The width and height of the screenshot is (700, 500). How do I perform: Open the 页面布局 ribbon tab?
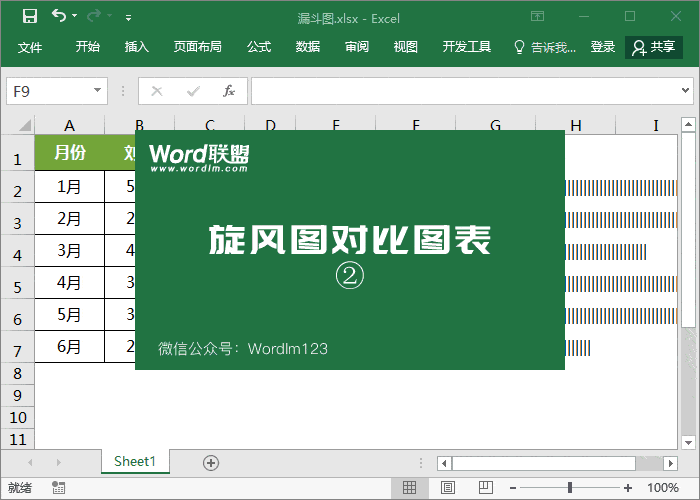point(197,47)
